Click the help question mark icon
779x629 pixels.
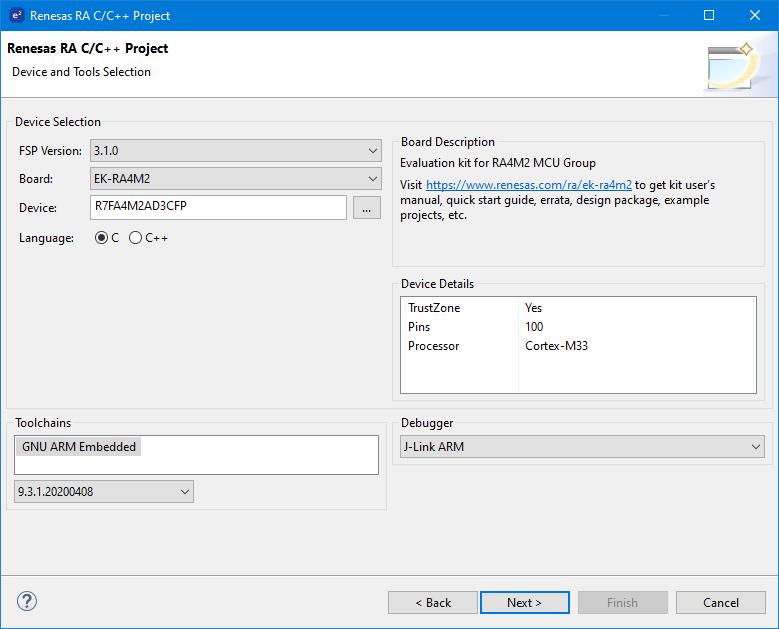pyautogui.click(x=27, y=601)
